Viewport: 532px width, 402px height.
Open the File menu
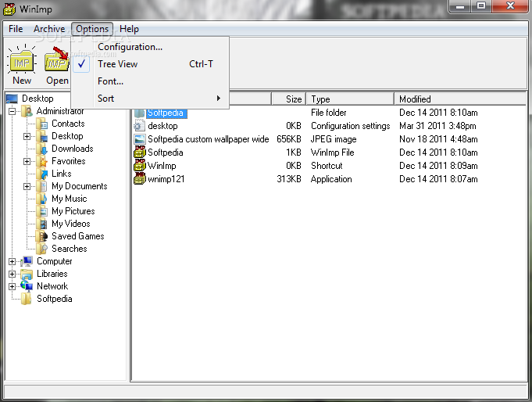(x=16, y=29)
